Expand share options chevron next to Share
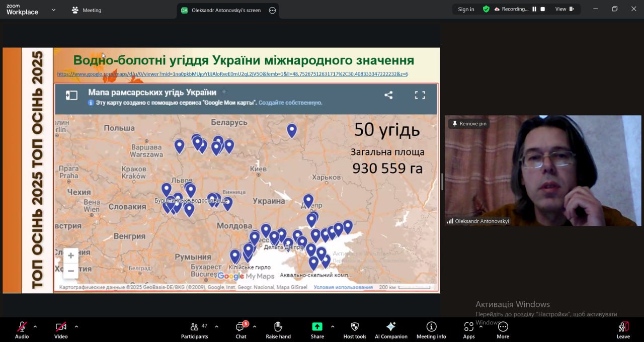 pyautogui.click(x=333, y=326)
